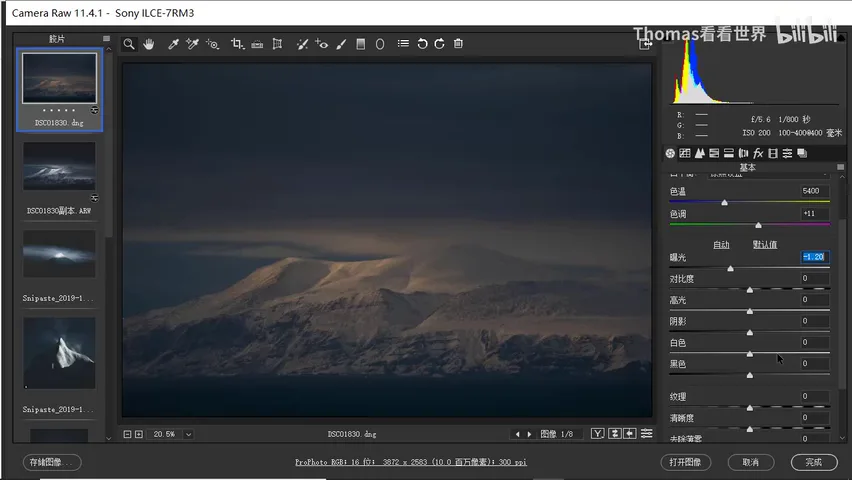Image resolution: width=852 pixels, height=480 pixels.
Task: Select the Hand tool
Action: click(148, 44)
